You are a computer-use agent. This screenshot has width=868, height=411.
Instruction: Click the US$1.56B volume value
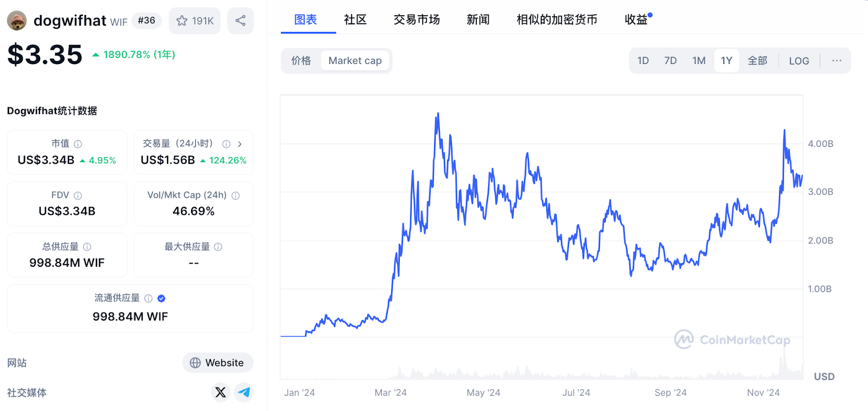(x=168, y=160)
